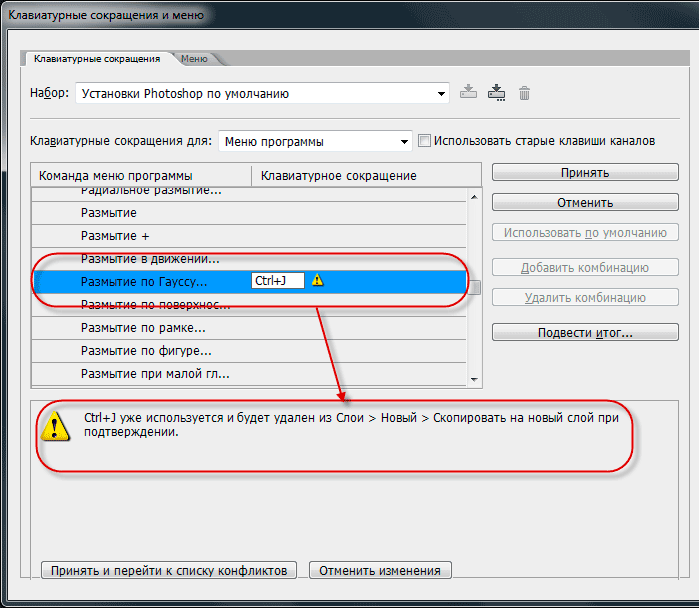Viewport: 699px width, 608px height.
Task: Click the command list scrollbar thumb
Action: [475, 288]
